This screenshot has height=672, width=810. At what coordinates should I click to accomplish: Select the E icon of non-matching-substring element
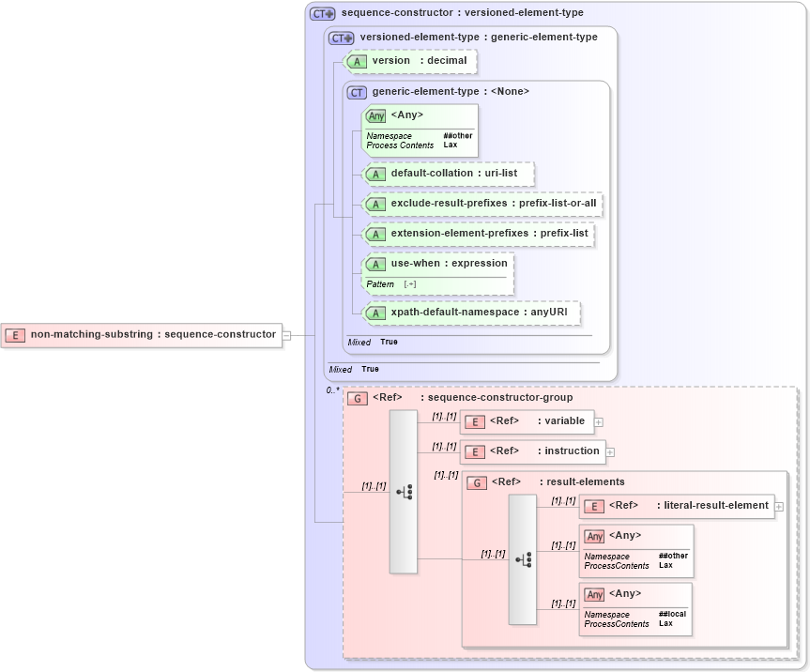15,334
